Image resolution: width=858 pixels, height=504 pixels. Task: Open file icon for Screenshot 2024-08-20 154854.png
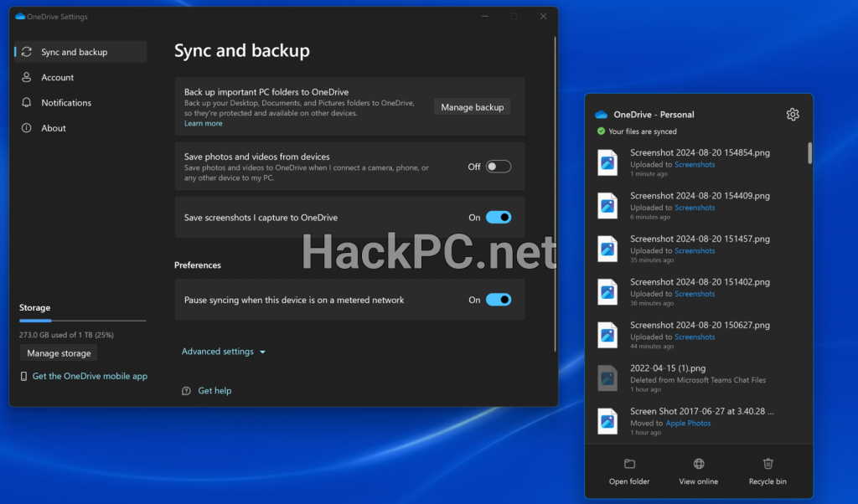[607, 162]
